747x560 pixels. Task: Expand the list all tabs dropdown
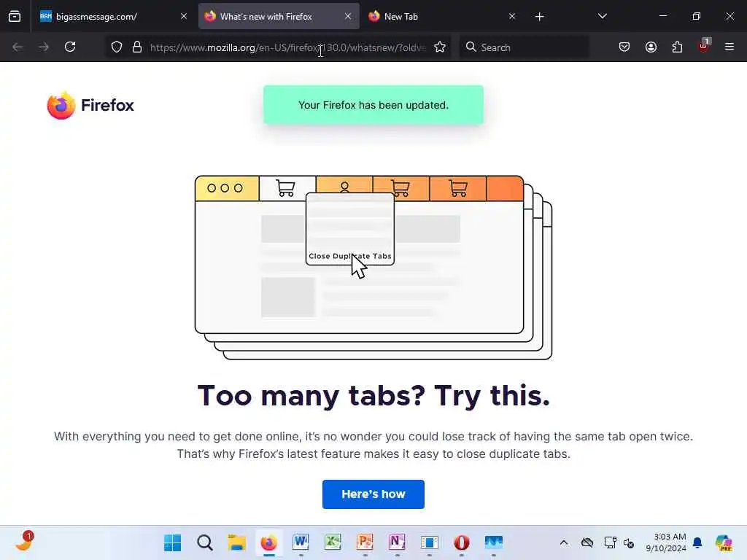(x=602, y=17)
